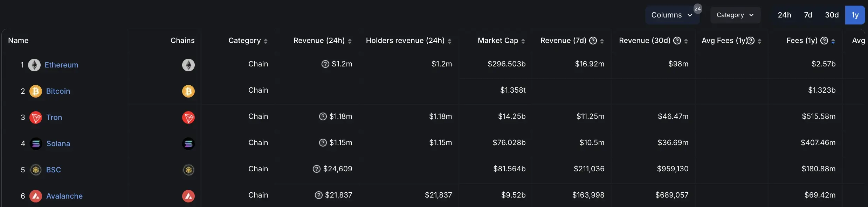Click the Tron chain icon in Chains column
Image resolution: width=868 pixels, height=207 pixels.
[188, 117]
